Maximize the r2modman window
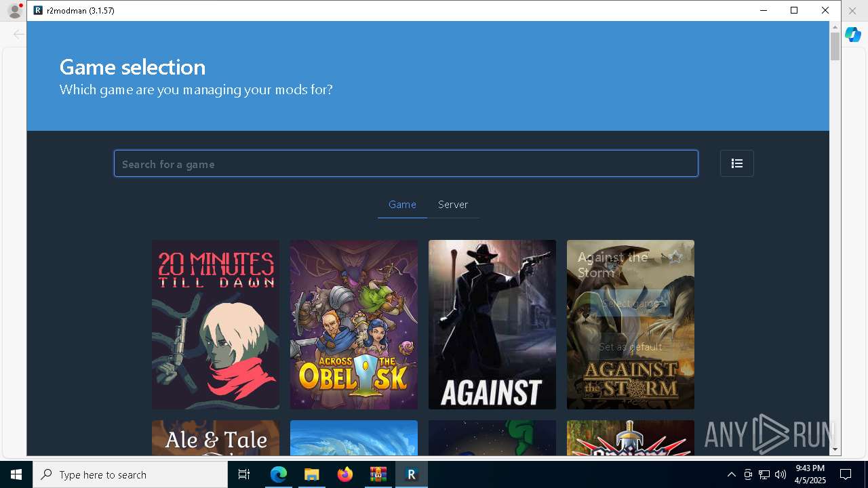The width and height of the screenshot is (868, 488). 794,10
